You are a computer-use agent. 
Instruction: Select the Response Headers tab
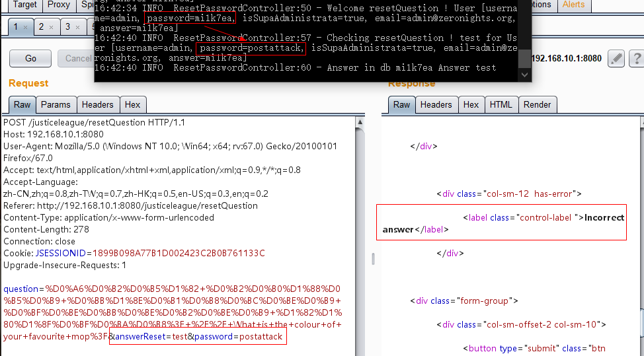436,104
